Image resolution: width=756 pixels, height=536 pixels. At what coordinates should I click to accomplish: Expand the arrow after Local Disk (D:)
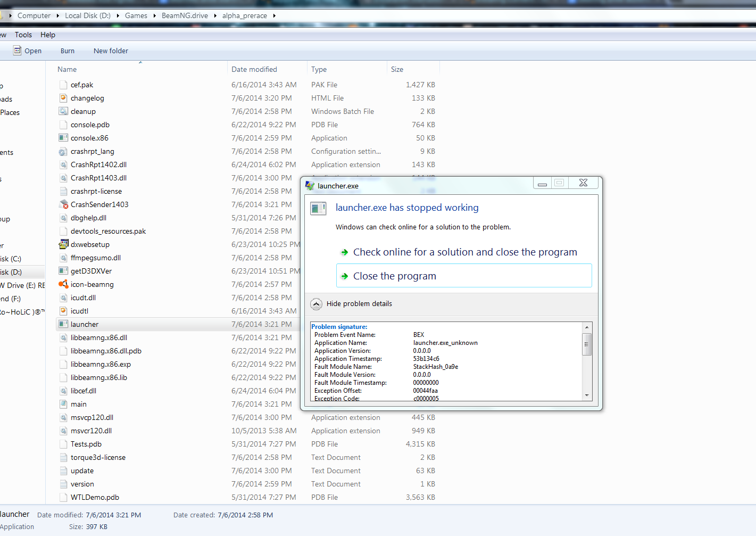(x=118, y=15)
